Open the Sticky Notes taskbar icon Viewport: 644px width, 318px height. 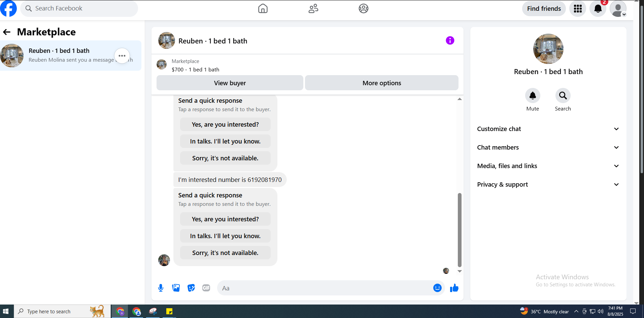pos(169,311)
